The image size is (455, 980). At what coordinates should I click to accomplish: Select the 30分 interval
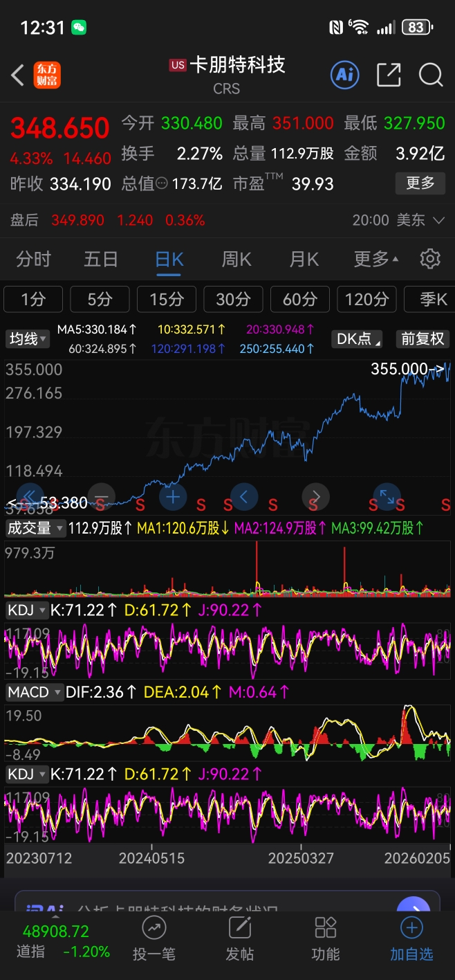(233, 299)
